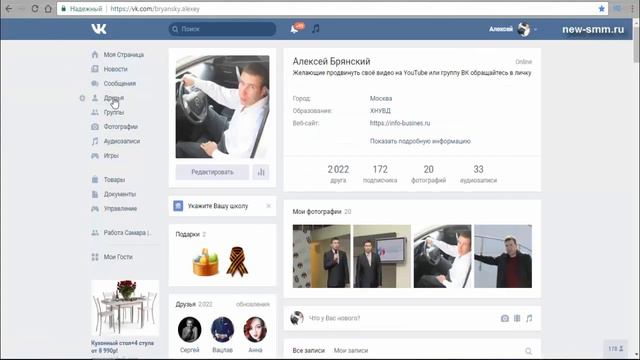The height and width of the screenshot is (360, 640).
Task: Switch to Мои записи tab
Action: [x=351, y=351]
